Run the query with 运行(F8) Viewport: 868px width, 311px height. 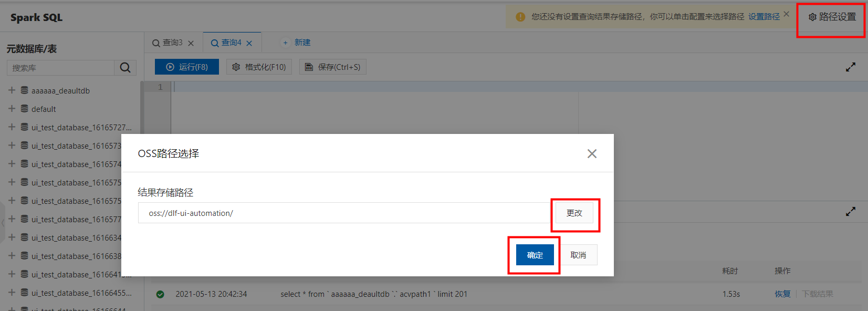[187, 67]
